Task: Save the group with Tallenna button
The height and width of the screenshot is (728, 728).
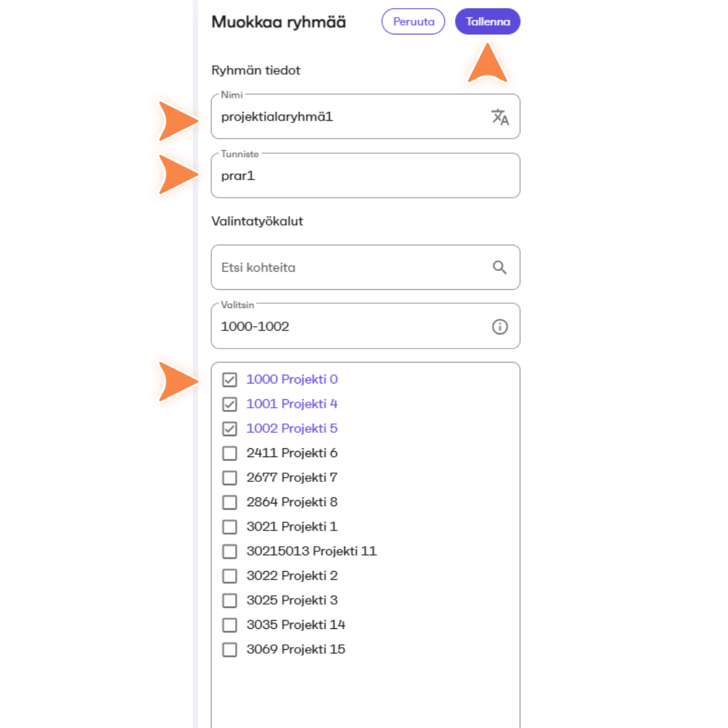Action: 487,22
